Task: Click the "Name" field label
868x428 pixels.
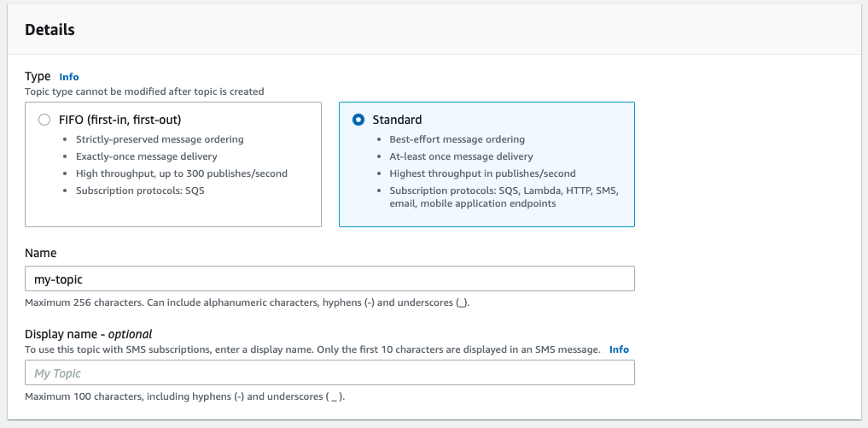Action: [x=41, y=254]
